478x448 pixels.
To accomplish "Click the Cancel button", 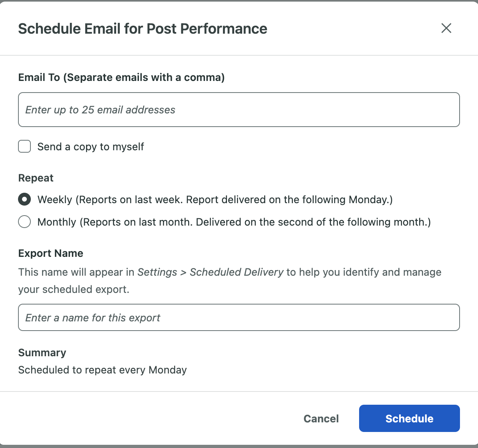I will [321, 418].
